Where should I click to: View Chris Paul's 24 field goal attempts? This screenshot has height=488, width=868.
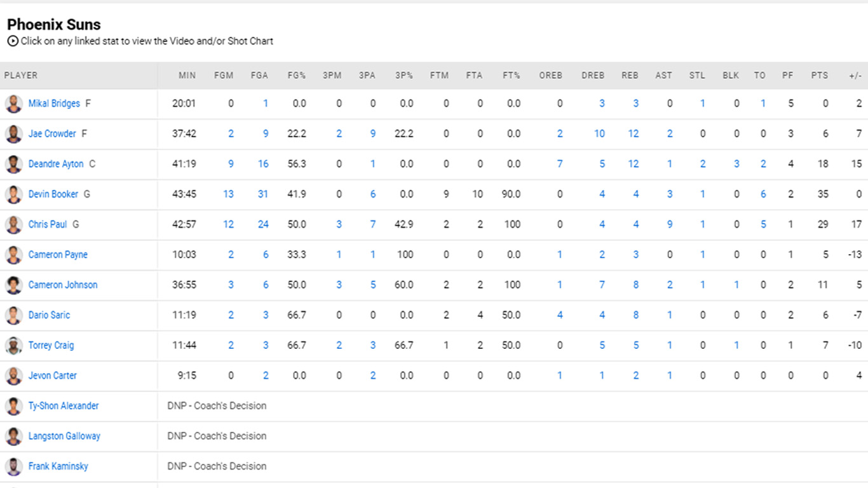point(263,224)
